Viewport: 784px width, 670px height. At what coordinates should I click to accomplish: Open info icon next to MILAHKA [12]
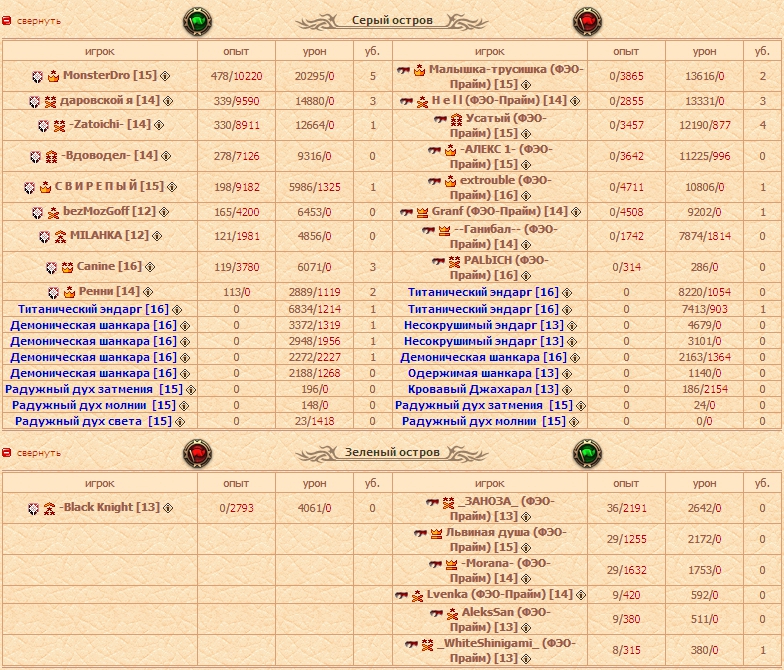157,236
